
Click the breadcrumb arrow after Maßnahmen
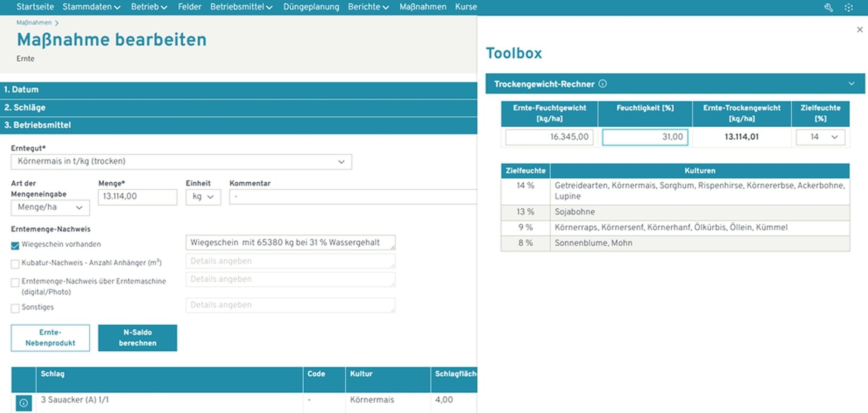click(x=57, y=23)
